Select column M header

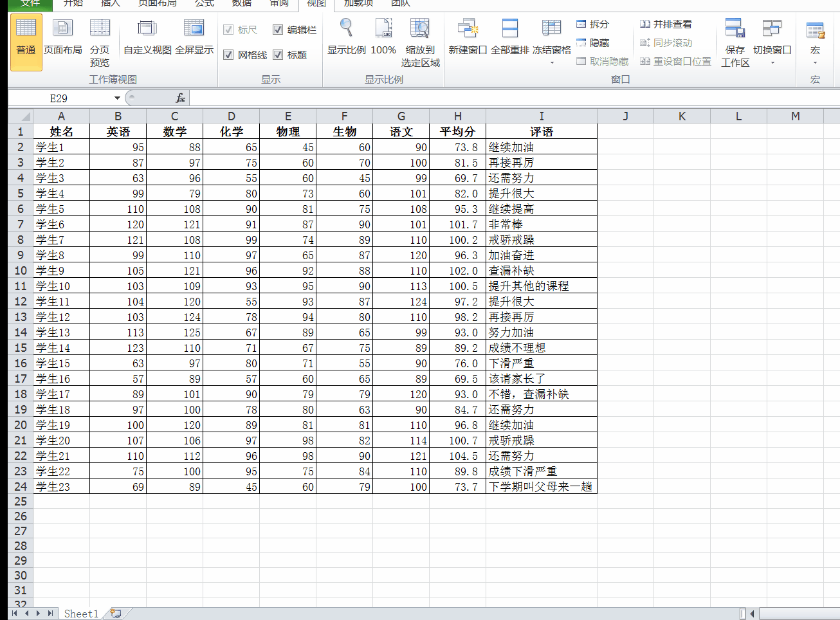tap(796, 116)
